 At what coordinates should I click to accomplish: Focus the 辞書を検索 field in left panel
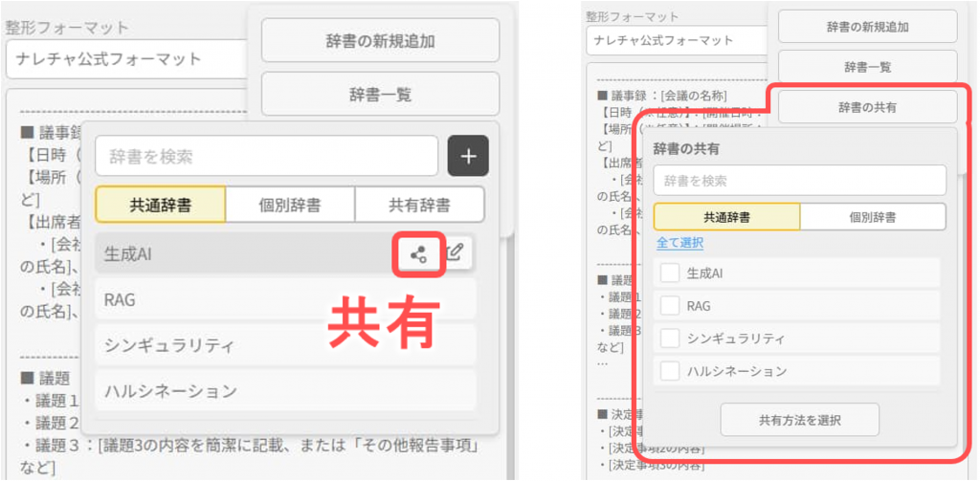[x=267, y=156]
